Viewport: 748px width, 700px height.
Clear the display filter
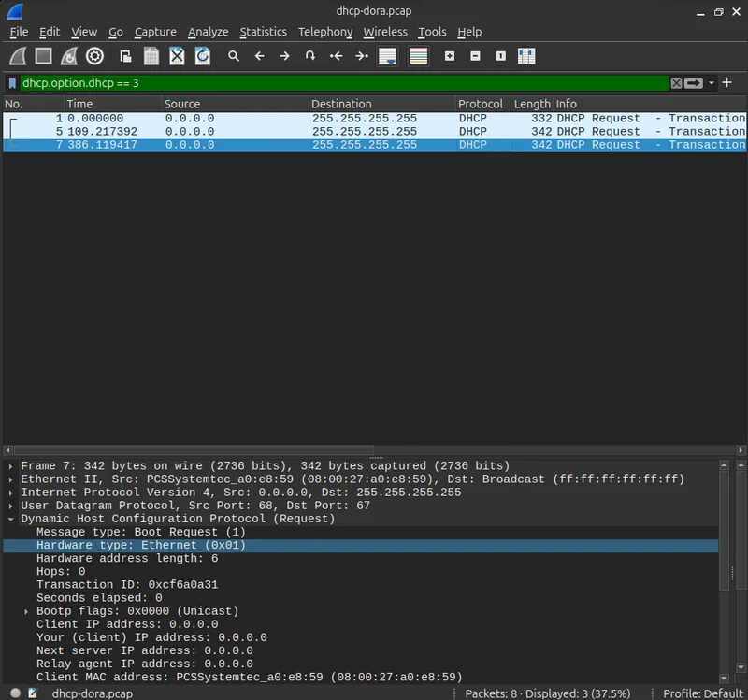(676, 83)
